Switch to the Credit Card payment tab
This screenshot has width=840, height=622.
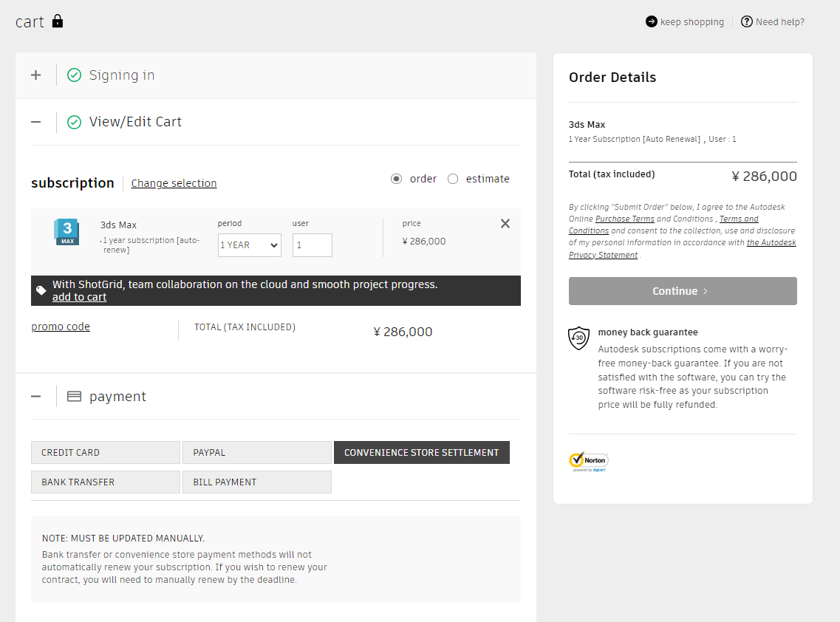tap(106, 453)
